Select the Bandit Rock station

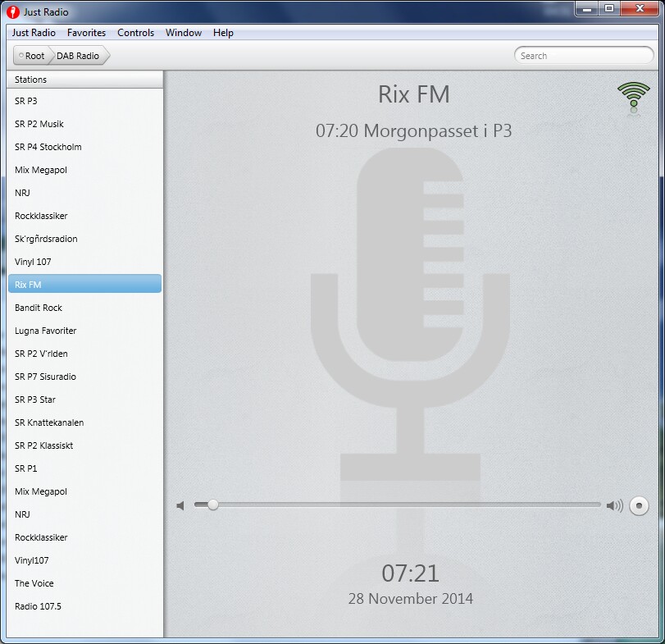[39, 308]
